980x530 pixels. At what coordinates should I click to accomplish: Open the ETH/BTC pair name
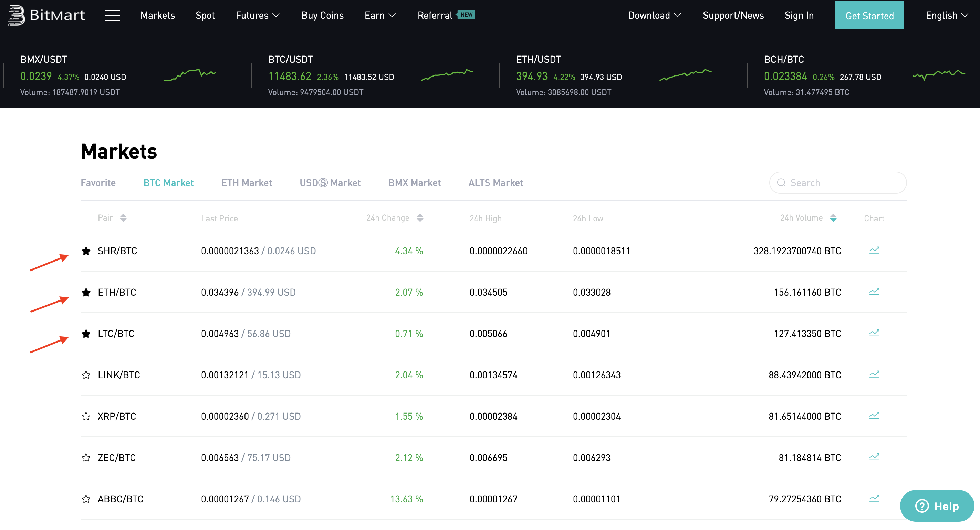click(117, 292)
